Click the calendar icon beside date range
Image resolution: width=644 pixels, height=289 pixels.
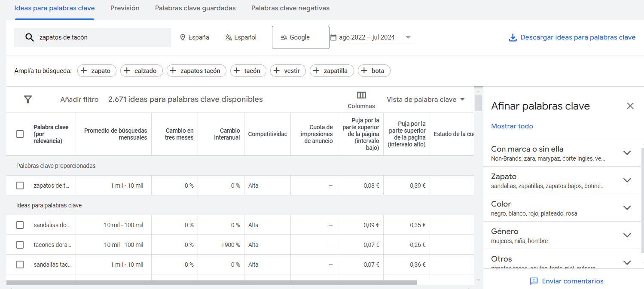(x=333, y=37)
